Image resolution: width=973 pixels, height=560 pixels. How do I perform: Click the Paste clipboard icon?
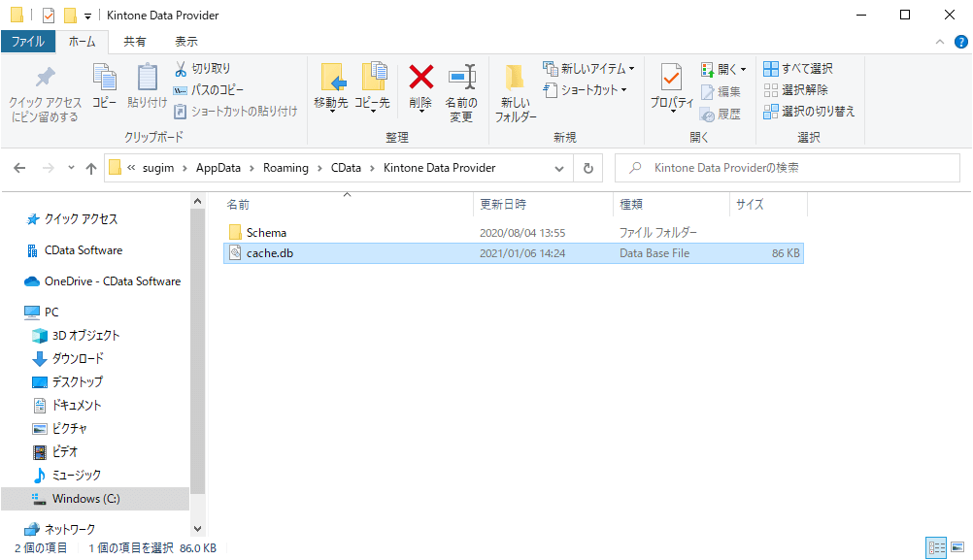point(147,85)
